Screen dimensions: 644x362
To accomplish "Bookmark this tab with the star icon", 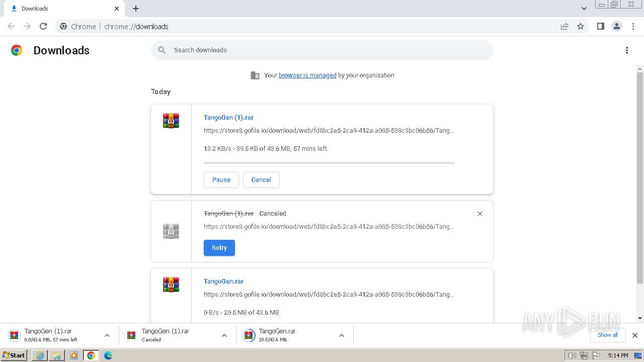I will [581, 26].
